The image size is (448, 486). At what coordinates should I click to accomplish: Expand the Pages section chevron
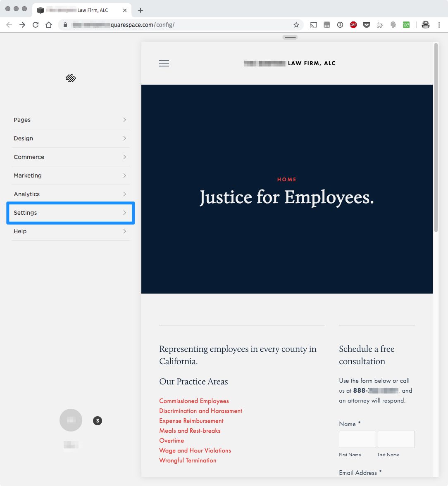[x=124, y=120]
